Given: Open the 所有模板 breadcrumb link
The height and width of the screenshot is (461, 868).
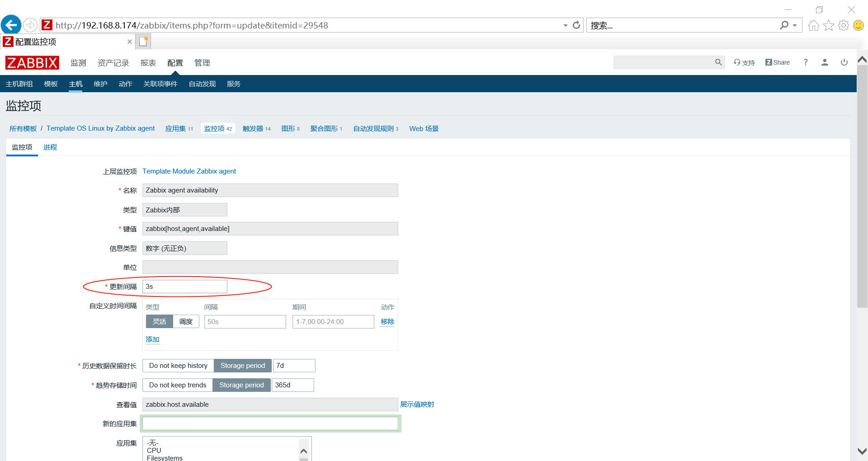Looking at the screenshot, I should 23,129.
